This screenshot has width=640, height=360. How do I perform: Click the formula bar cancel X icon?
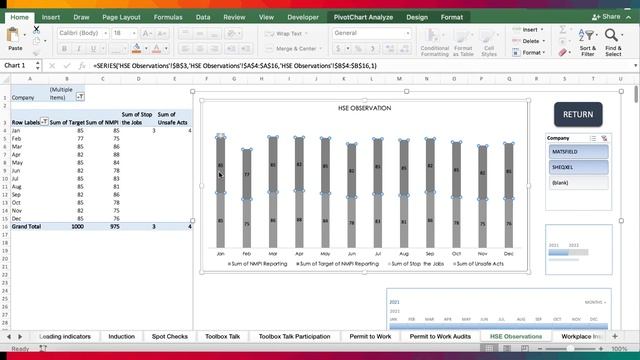click(x=52, y=66)
